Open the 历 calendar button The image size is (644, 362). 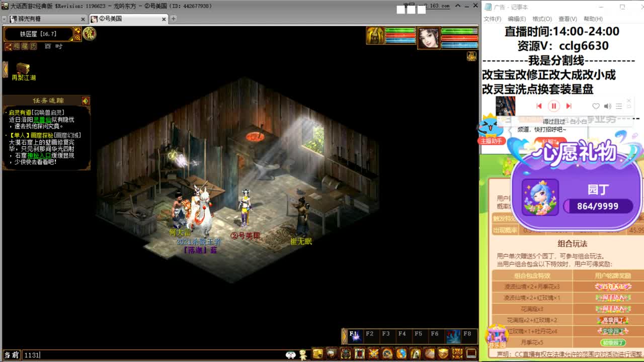[33, 46]
